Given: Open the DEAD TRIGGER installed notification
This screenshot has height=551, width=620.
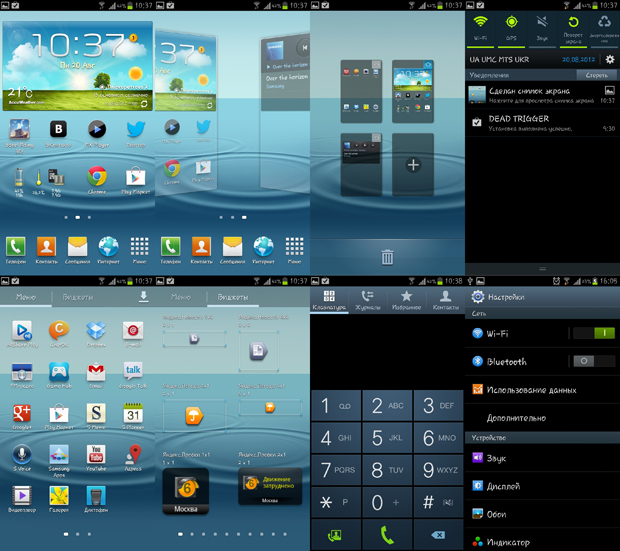Looking at the screenshot, I should tap(542, 123).
